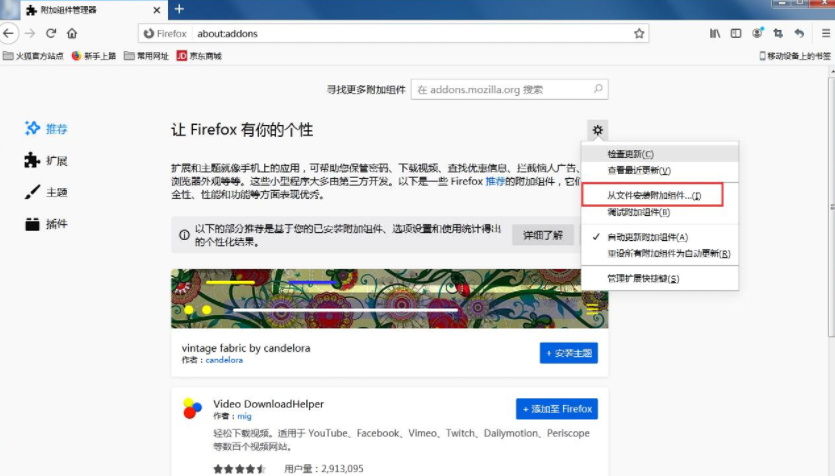835x476 pixels.
Task: Open 移动设备上的书签 bookmarks
Action: (x=795, y=56)
